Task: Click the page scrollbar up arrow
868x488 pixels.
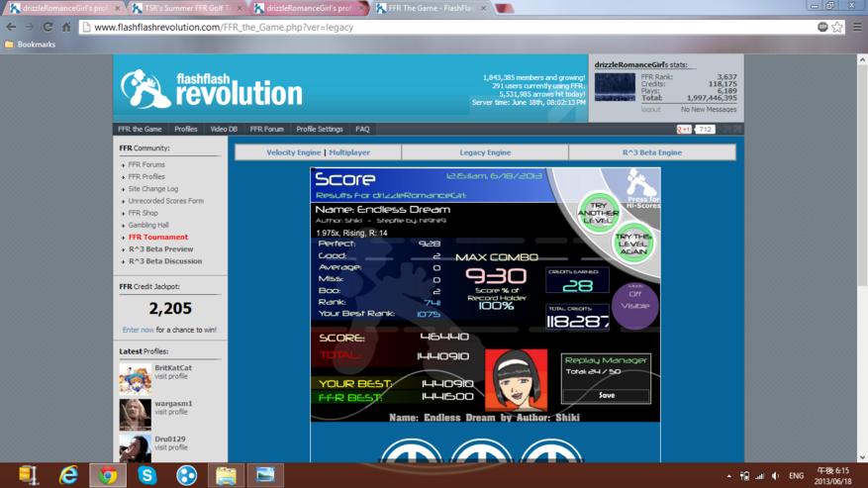Action: [862, 58]
